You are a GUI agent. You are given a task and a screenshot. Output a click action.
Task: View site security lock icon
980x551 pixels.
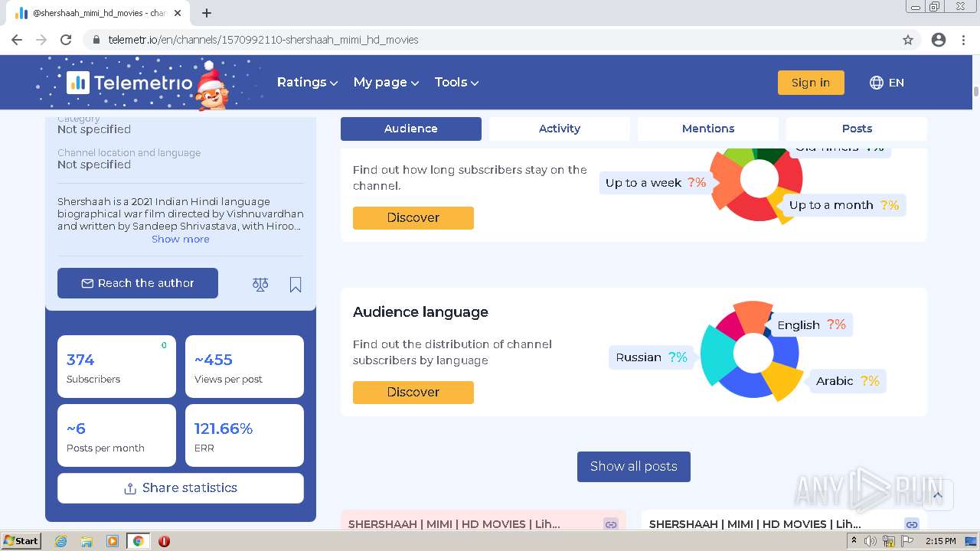pos(96,40)
